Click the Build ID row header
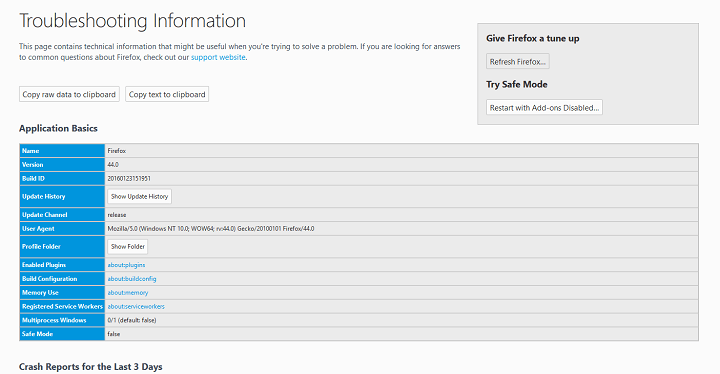The image size is (720, 374). click(x=62, y=178)
